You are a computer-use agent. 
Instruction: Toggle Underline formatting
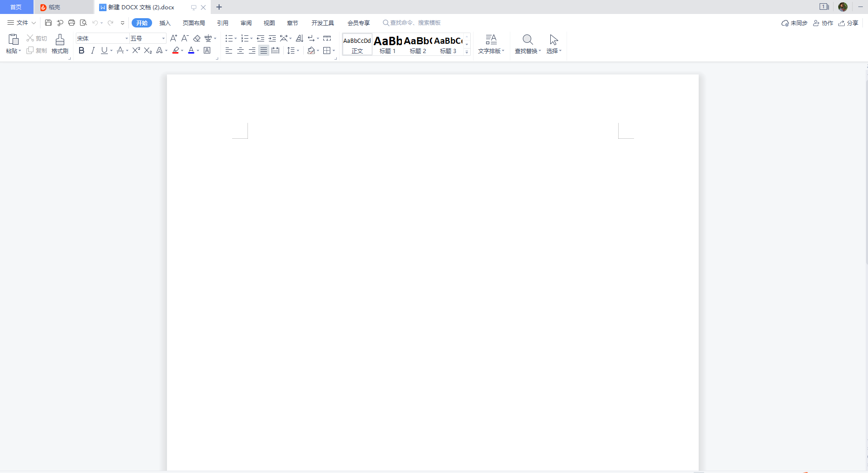tap(104, 50)
